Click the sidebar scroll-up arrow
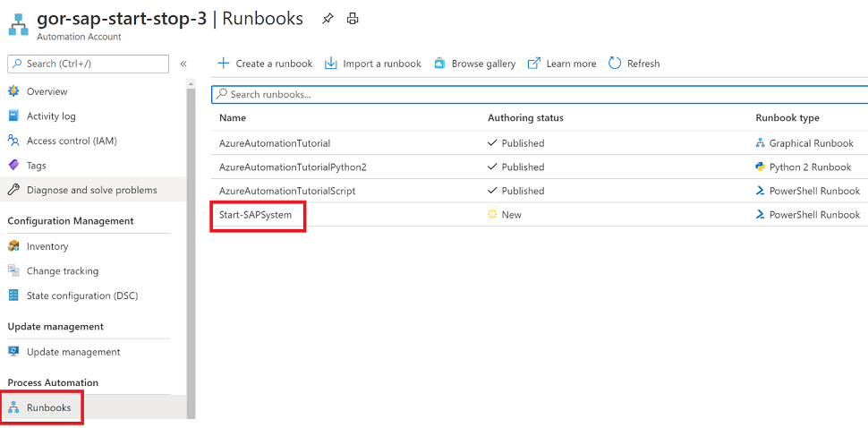 point(191,83)
